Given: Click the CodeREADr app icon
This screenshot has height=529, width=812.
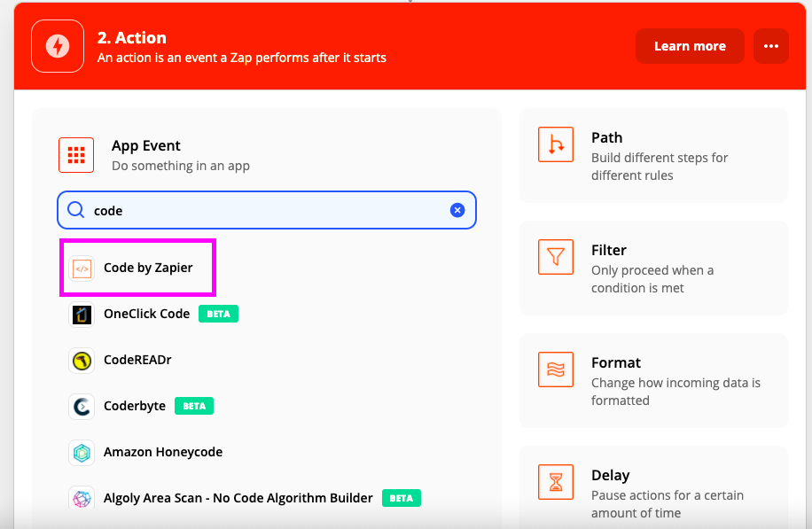Looking at the screenshot, I should click(82, 360).
